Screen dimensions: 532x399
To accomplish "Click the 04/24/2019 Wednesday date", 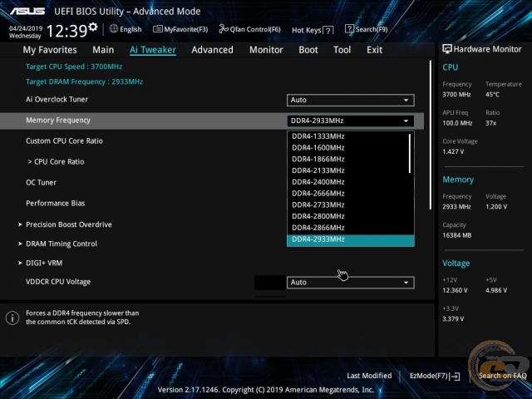I will (26, 32).
